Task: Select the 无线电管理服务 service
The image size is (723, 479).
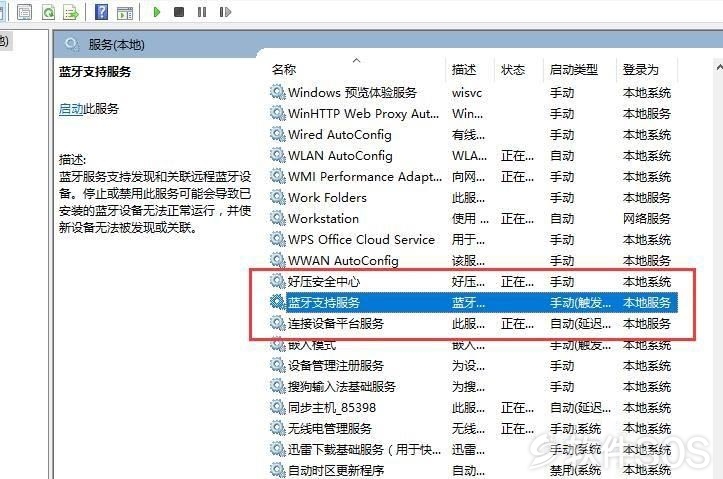Action: pos(473,429)
